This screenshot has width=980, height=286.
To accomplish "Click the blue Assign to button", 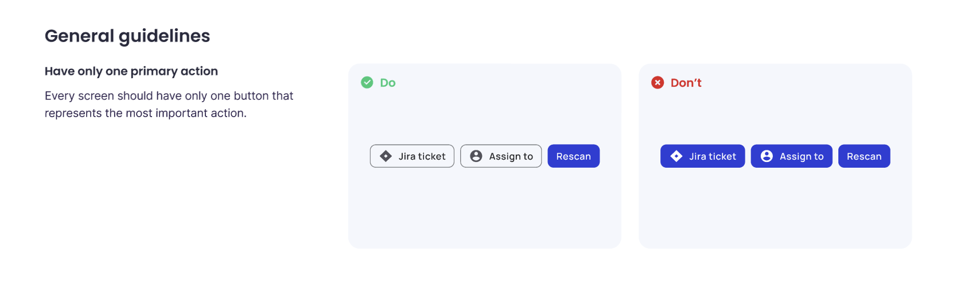I will pos(791,156).
